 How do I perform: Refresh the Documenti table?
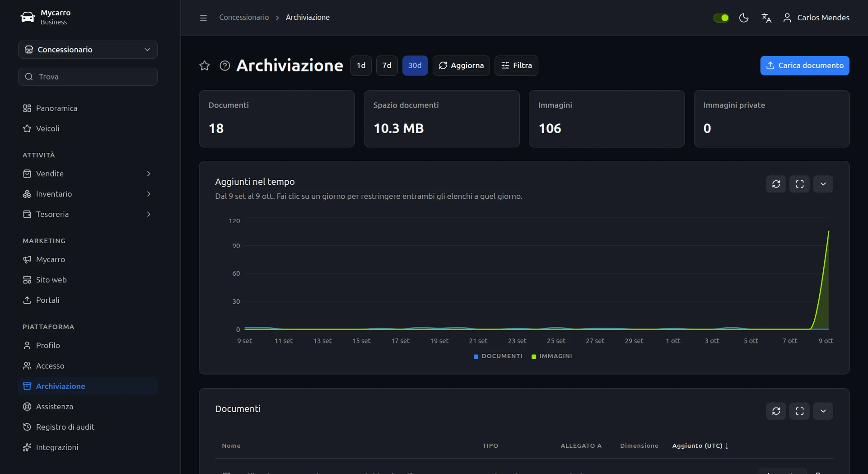click(x=776, y=411)
